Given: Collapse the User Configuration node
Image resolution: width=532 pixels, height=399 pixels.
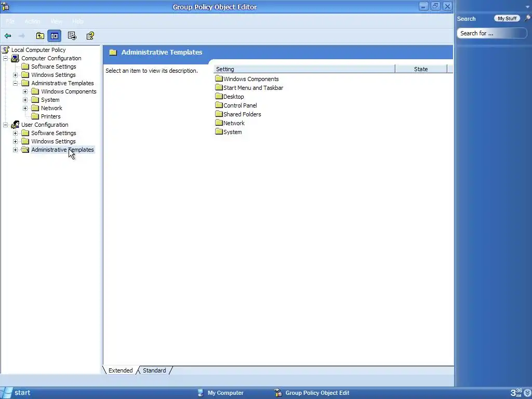Looking at the screenshot, I should (5, 125).
